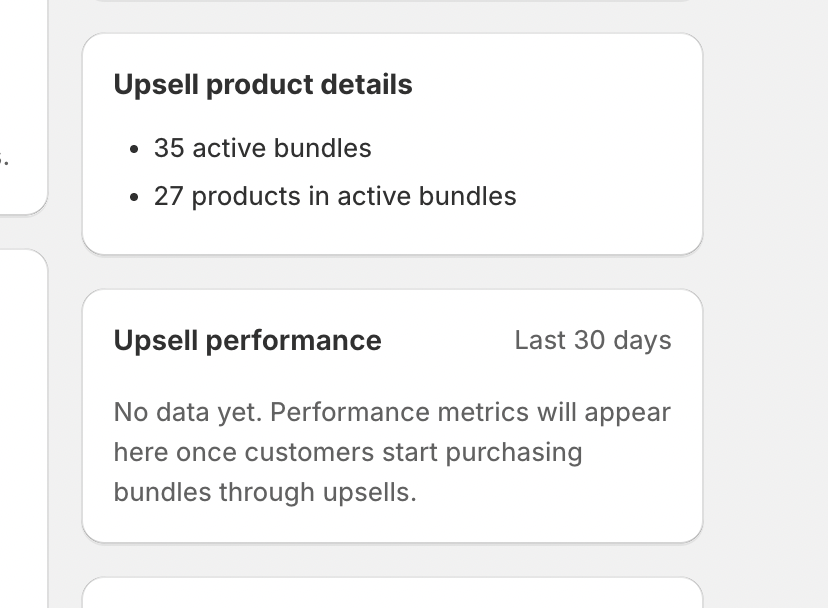This screenshot has width=828, height=608.
Task: Click the bullet beside 27 products
Action: tap(134, 198)
